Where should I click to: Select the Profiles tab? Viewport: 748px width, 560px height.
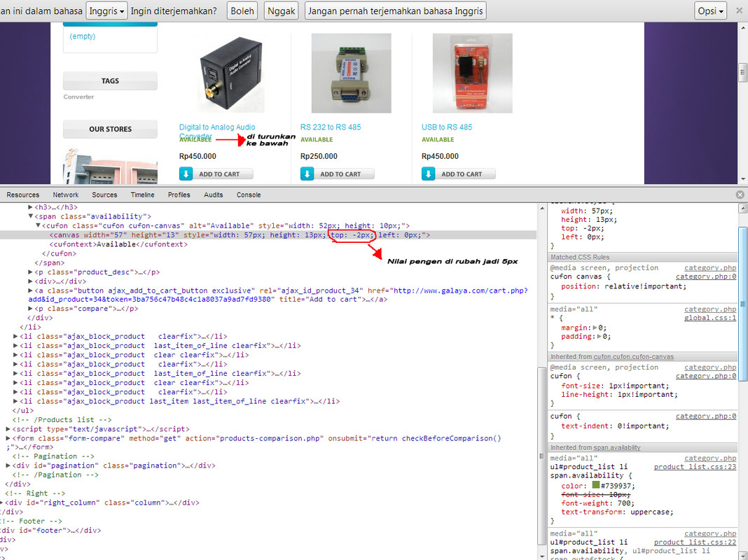click(x=179, y=195)
